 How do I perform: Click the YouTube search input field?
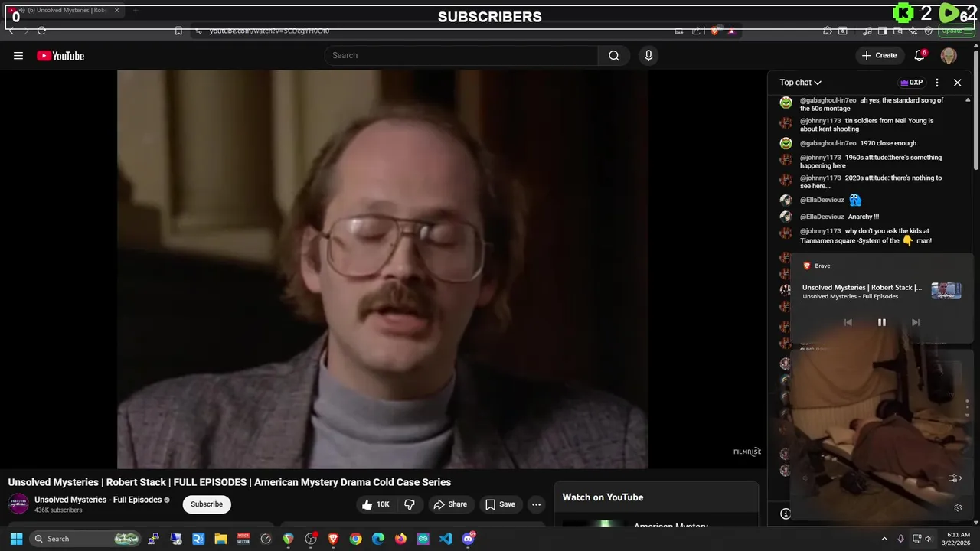(x=462, y=55)
